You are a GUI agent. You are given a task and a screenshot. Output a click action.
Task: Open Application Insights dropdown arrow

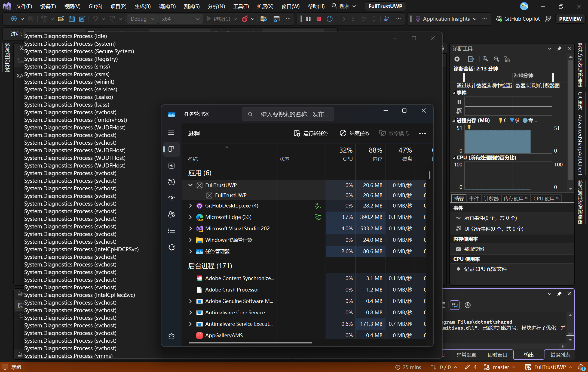pos(475,19)
